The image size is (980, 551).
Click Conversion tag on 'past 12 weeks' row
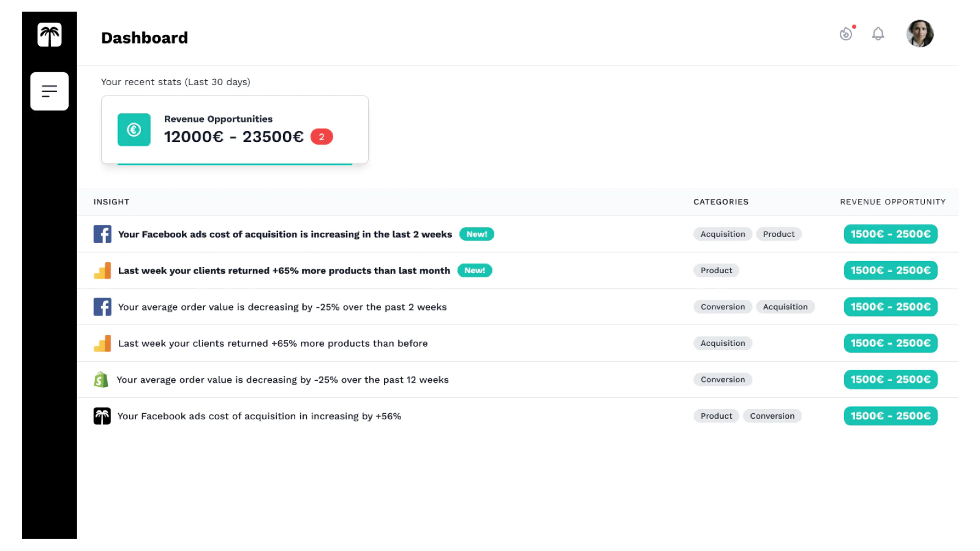pyautogui.click(x=723, y=380)
